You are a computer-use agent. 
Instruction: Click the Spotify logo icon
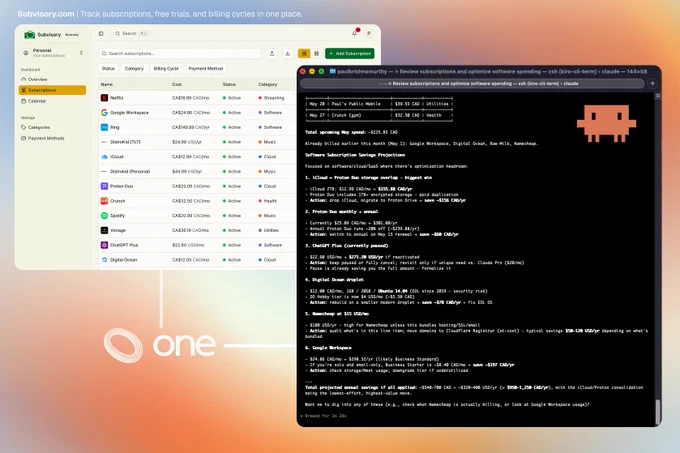coord(105,216)
